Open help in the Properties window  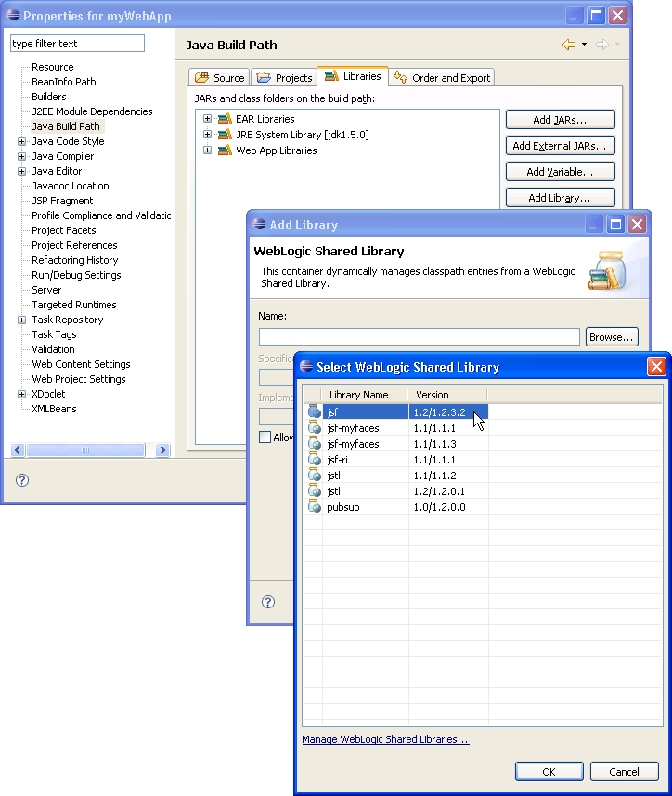(22, 480)
